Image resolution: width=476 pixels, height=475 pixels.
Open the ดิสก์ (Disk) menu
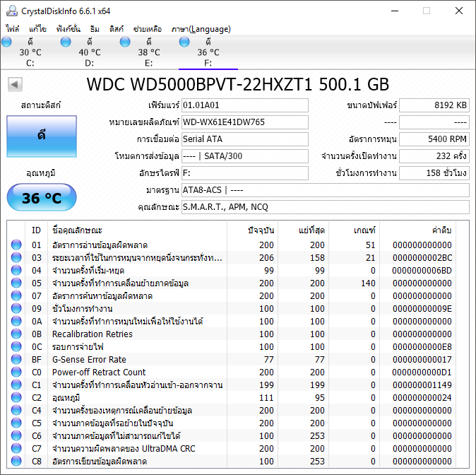117,29
